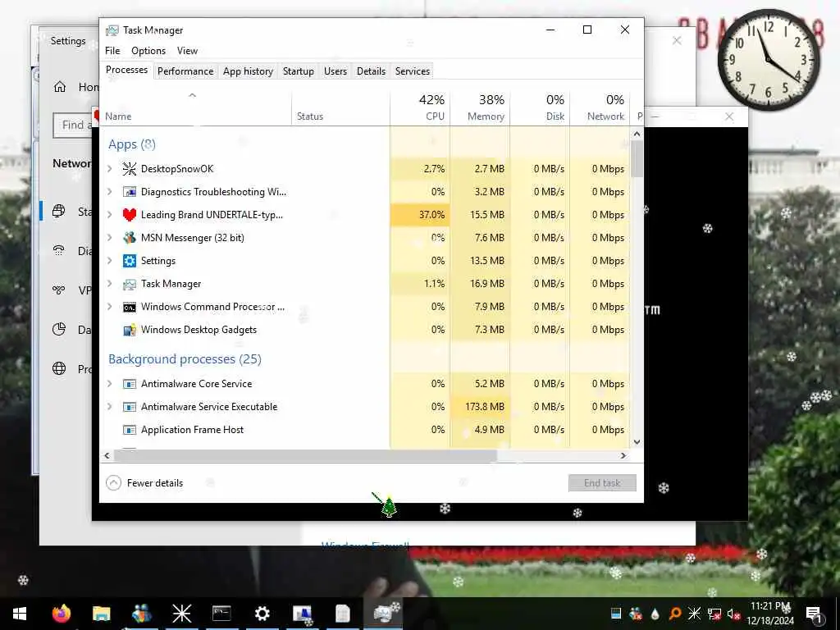Select the red heart UNDERTALE process icon

click(x=129, y=215)
